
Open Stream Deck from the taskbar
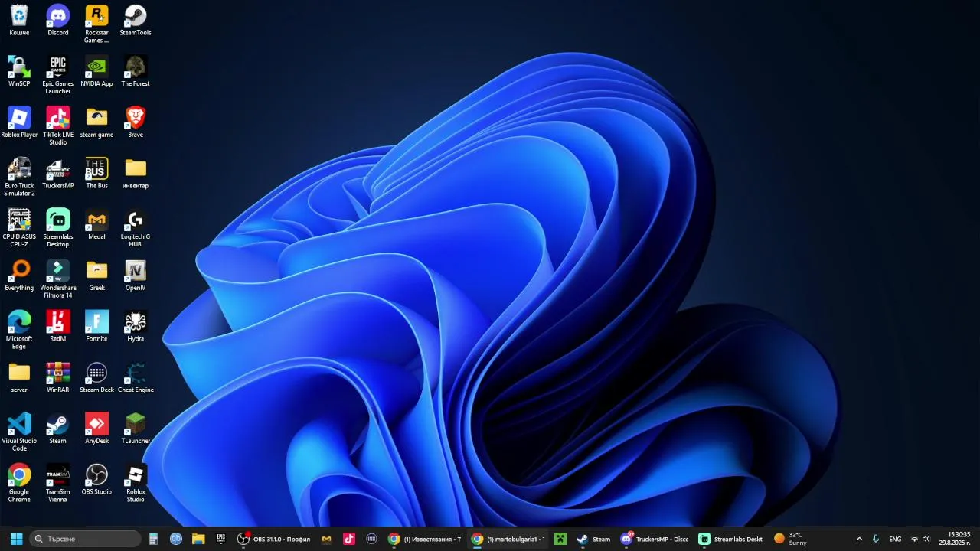point(371,539)
